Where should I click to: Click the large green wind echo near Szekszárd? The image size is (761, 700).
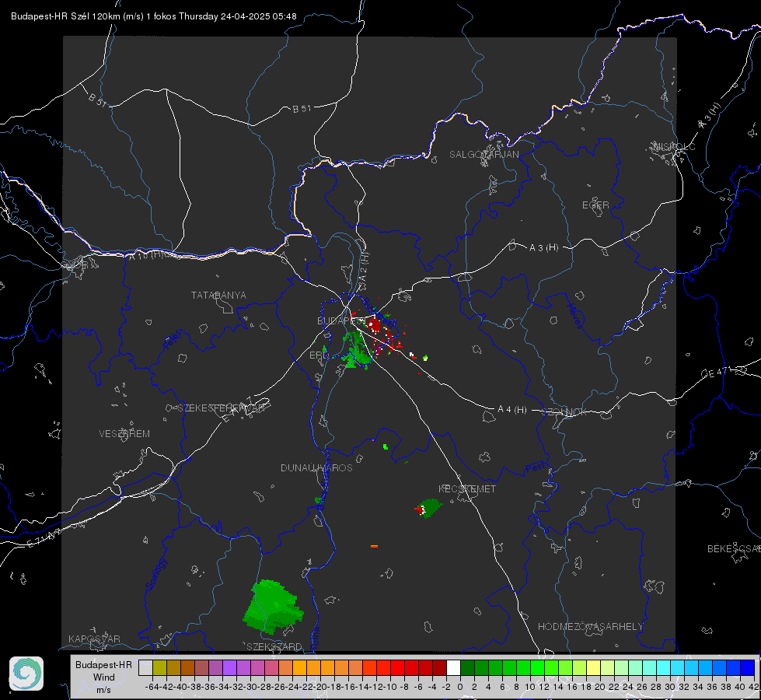(273, 607)
